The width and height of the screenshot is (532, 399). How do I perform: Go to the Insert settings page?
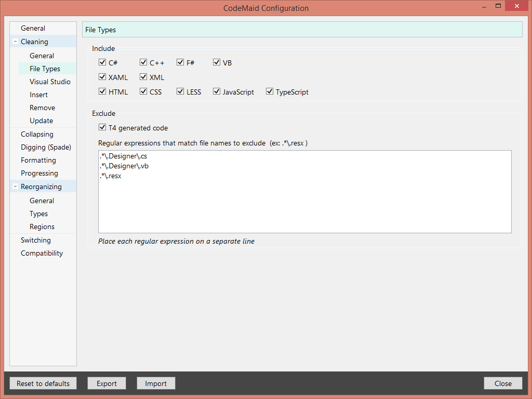point(38,95)
